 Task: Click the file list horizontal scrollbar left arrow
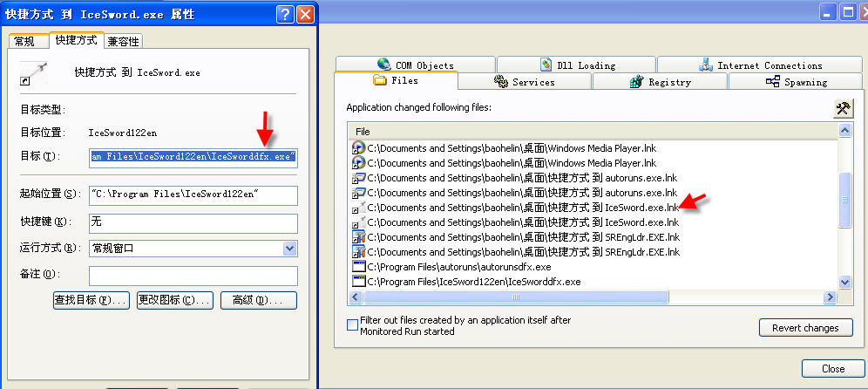pos(356,297)
